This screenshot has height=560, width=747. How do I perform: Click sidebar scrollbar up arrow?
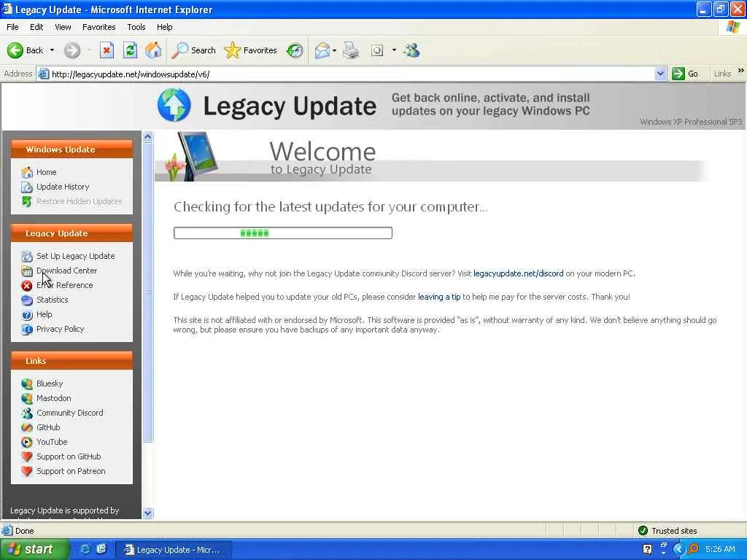click(x=147, y=136)
